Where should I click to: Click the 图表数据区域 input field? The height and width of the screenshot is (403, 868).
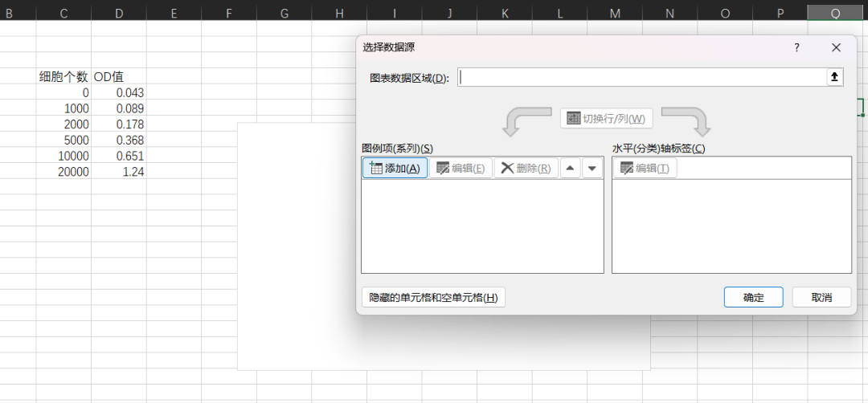(641, 77)
